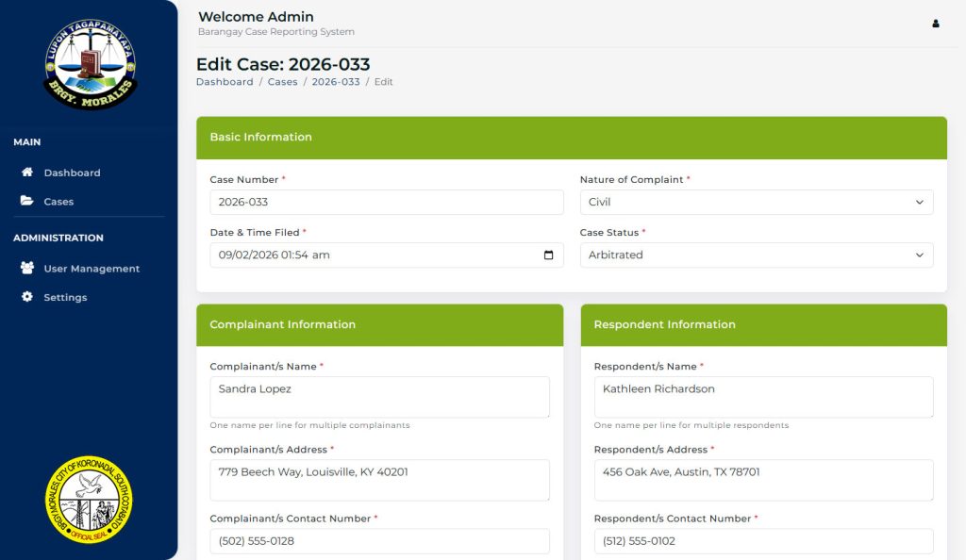
Task: Expand the Case Status dropdown
Action: point(757,255)
